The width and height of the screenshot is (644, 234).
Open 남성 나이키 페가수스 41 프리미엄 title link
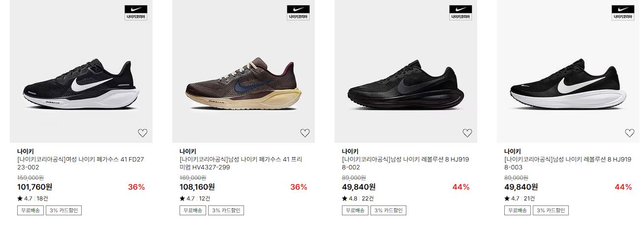click(241, 163)
